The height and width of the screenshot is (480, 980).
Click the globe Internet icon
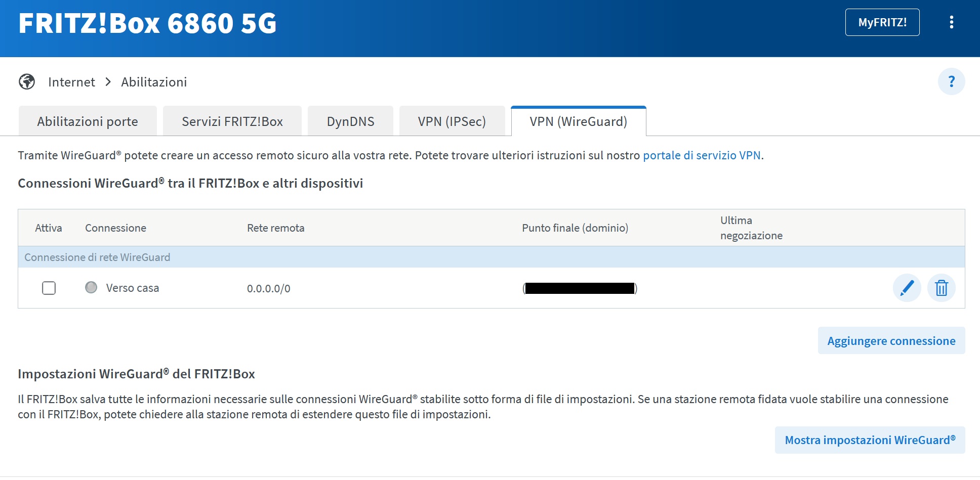point(27,81)
